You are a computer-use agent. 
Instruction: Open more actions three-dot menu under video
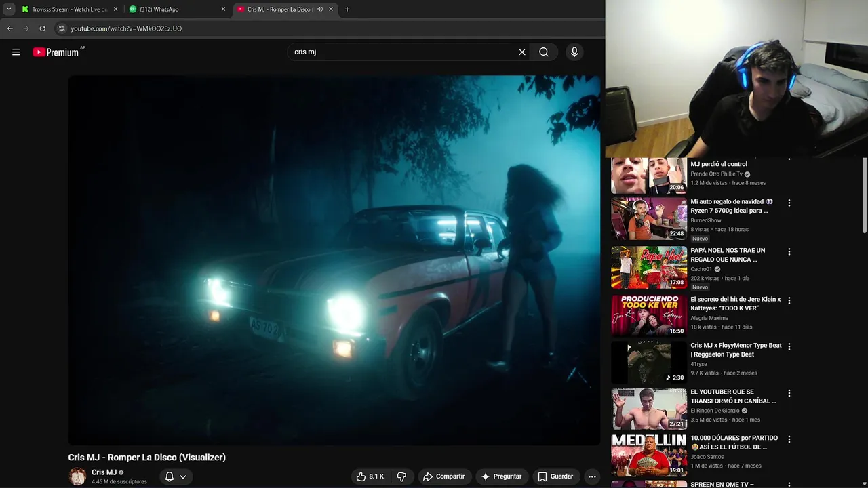coord(592,476)
